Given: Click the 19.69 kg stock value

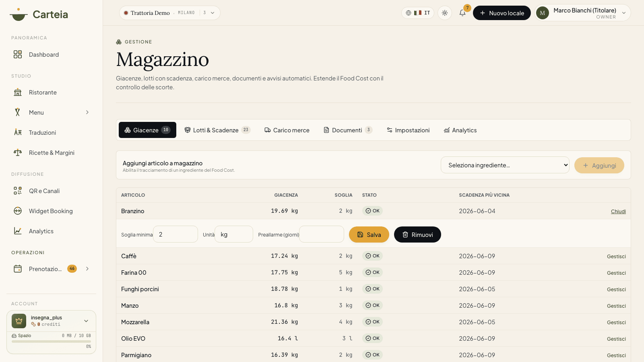Looking at the screenshot, I should click(x=285, y=211).
